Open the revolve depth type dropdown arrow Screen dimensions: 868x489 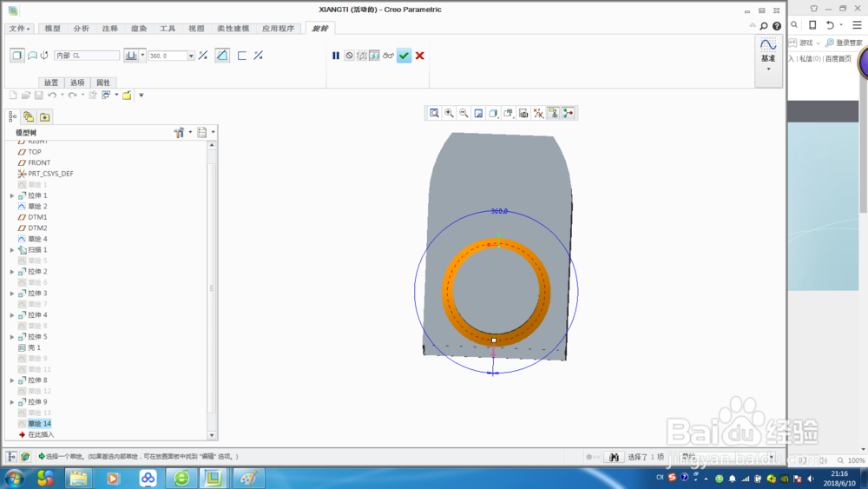(x=142, y=56)
